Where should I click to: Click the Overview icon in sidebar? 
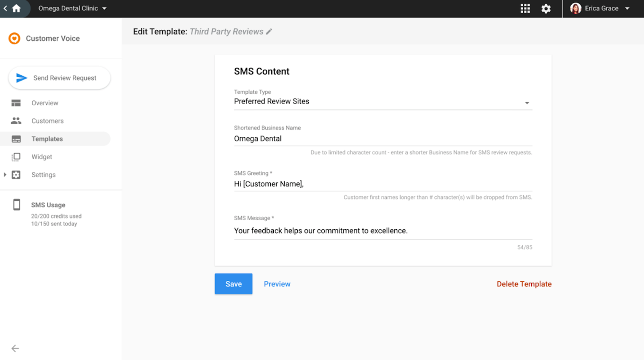[x=16, y=103]
